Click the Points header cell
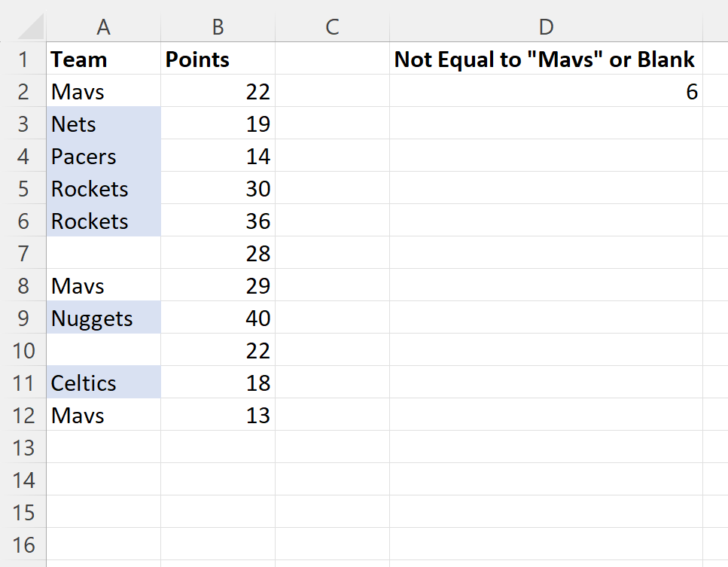The width and height of the screenshot is (728, 567). click(218, 59)
